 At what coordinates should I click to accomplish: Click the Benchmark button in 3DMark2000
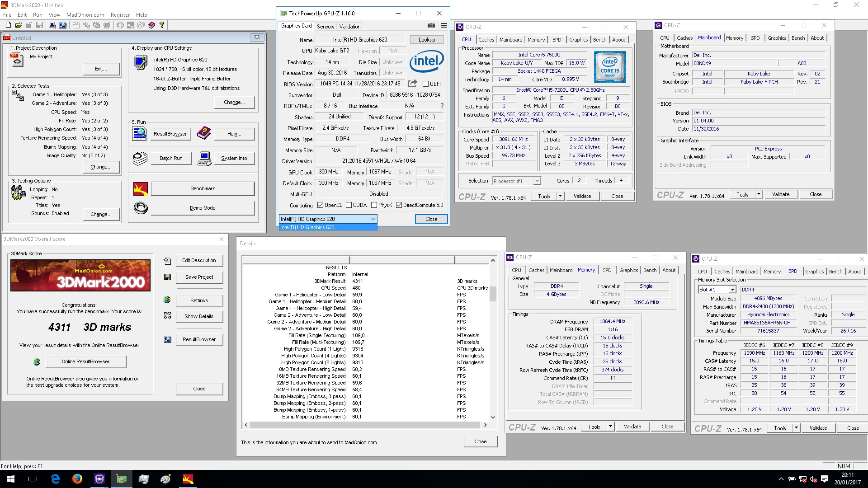click(x=203, y=188)
